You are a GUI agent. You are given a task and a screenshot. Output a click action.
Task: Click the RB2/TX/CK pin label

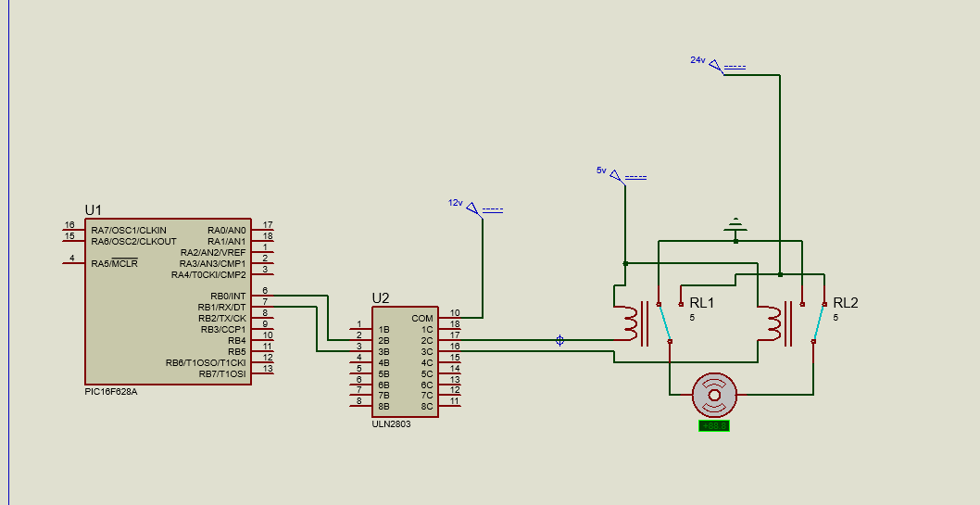[222, 318]
